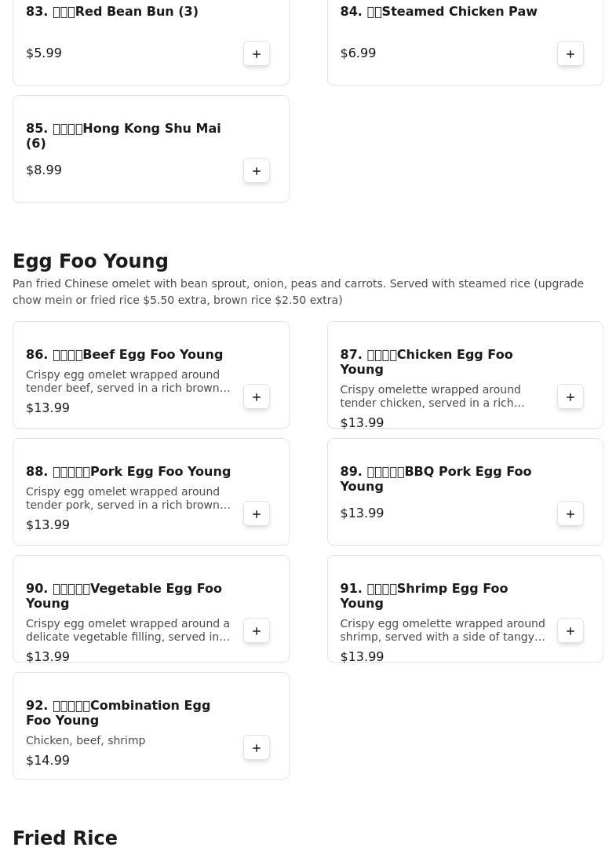The height and width of the screenshot is (851, 616).
Task: Select the Hong Kong Shu Mai title
Action: [x=123, y=136]
